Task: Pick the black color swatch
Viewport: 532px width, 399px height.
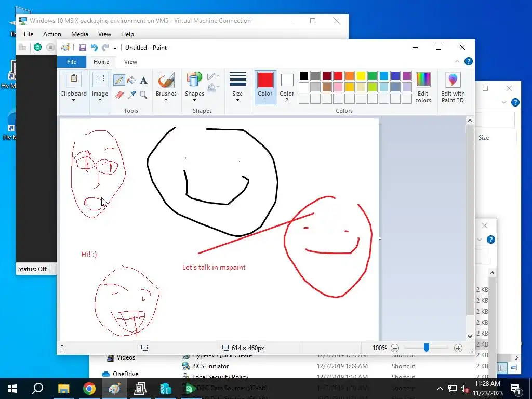Action: [303, 76]
